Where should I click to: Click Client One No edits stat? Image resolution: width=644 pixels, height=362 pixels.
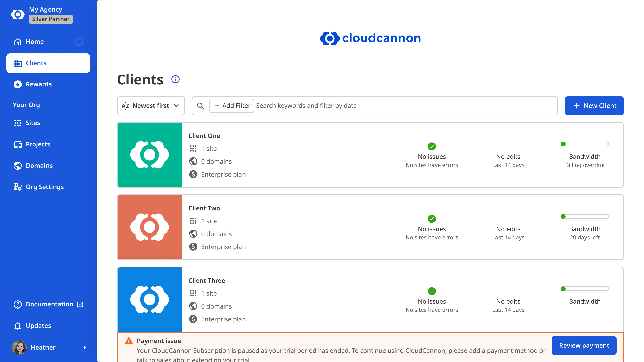click(508, 160)
